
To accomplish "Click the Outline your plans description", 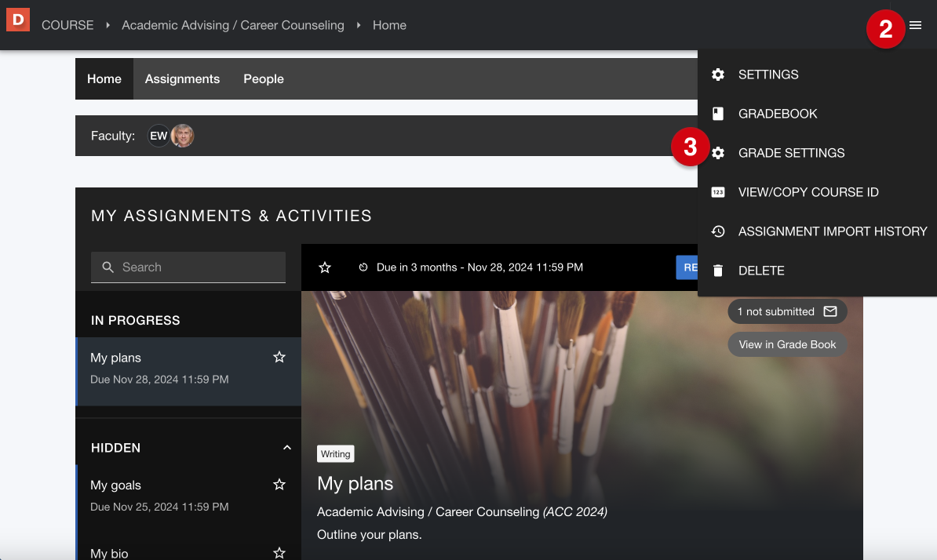I will tap(370, 534).
